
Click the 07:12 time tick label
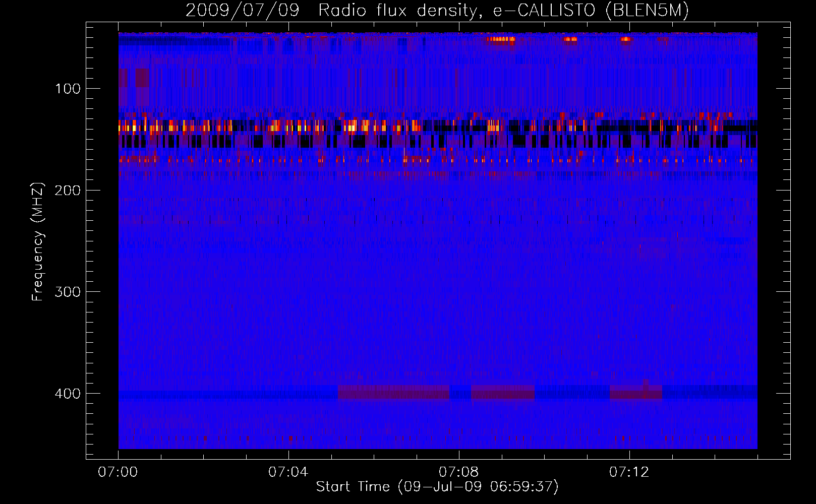629,472
